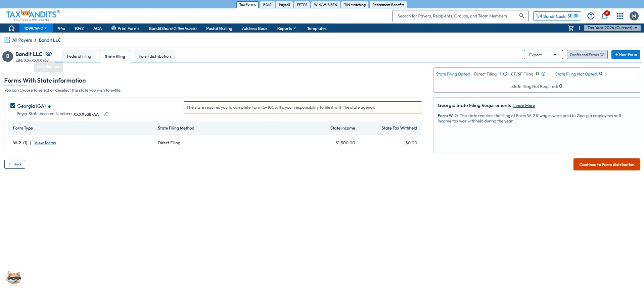Open the Form distribution tab
Screen dimensions: 644x307
(x=155, y=56)
